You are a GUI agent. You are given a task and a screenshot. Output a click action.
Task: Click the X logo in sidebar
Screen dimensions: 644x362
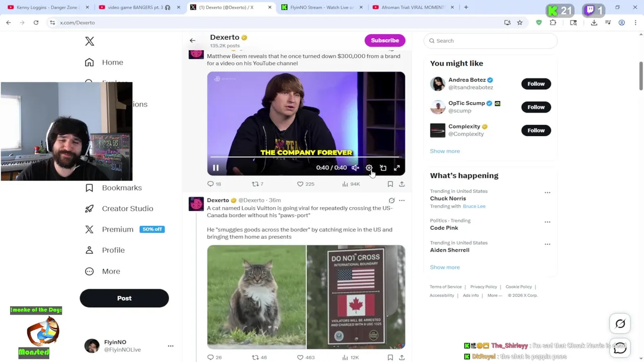click(90, 41)
